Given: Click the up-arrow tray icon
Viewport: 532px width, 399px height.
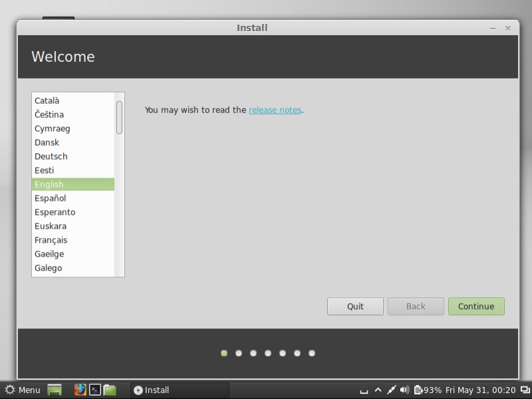Looking at the screenshot, I should tap(378, 390).
